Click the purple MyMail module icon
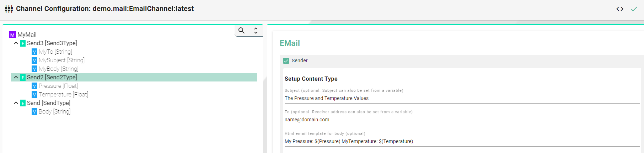The height and width of the screenshot is (153, 644). [x=12, y=35]
